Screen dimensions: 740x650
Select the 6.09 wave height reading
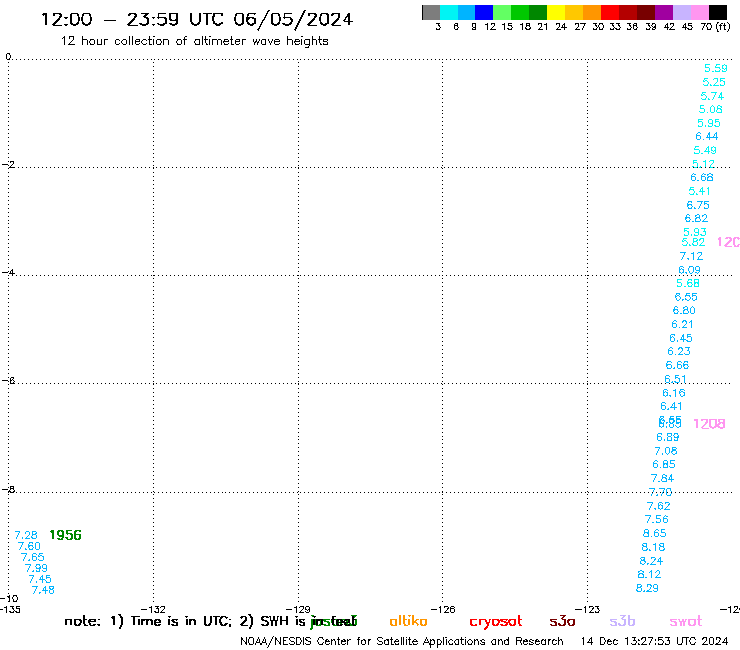(690, 270)
